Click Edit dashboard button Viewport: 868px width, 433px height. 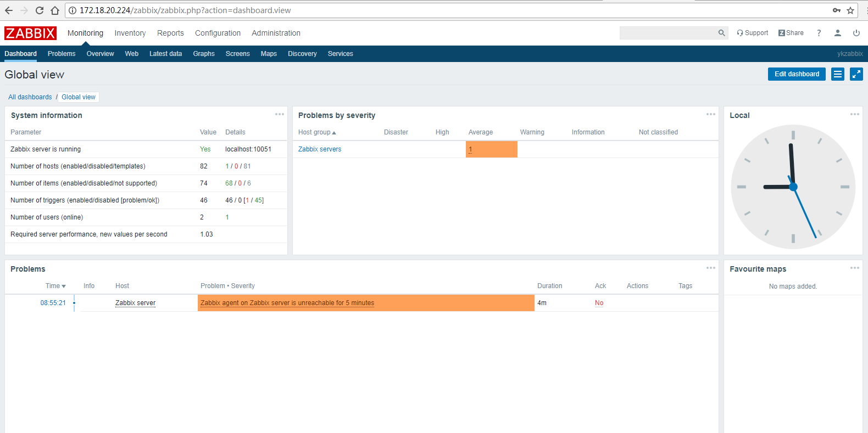pos(797,74)
